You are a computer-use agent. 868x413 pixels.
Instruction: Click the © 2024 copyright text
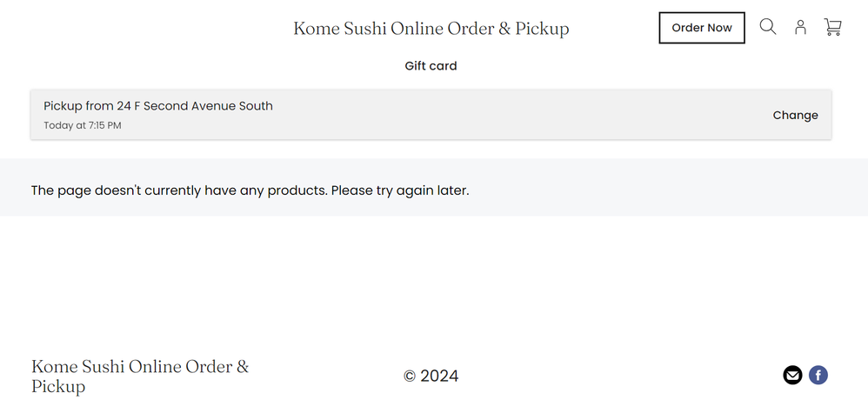pos(431,376)
